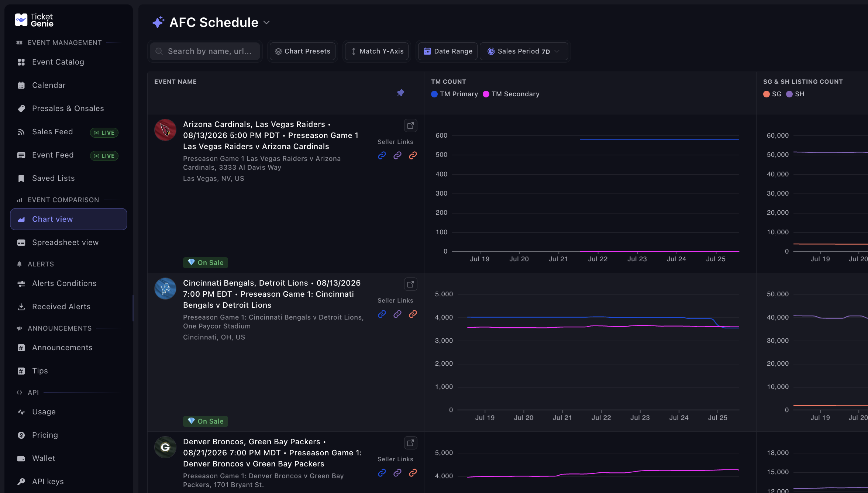Toggle SH series color dot in legend
Image resolution: width=868 pixels, height=493 pixels.
click(789, 94)
